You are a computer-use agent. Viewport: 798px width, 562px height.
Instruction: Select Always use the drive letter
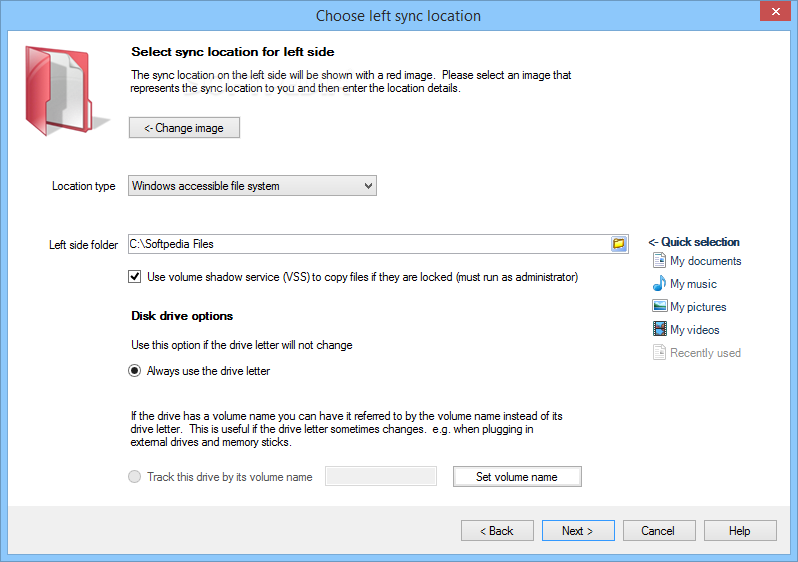[134, 371]
